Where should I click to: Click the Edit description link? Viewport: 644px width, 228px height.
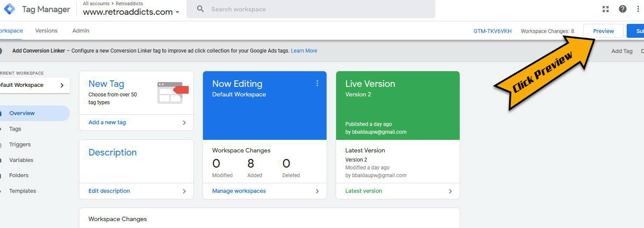[109, 191]
